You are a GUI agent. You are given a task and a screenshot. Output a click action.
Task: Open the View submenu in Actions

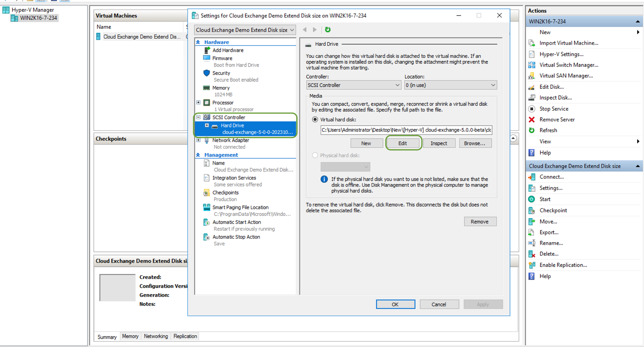tap(584, 141)
